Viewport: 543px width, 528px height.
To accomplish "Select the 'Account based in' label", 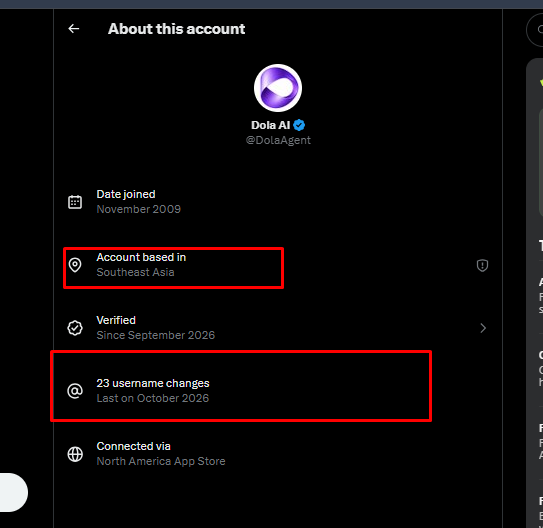I will (141, 257).
